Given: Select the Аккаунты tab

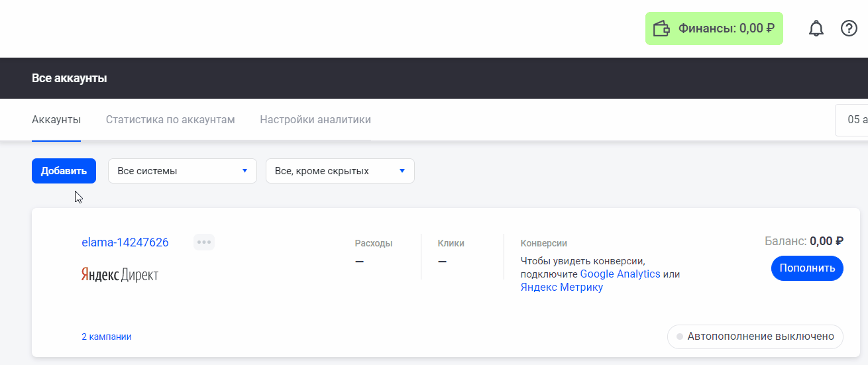Looking at the screenshot, I should [56, 120].
